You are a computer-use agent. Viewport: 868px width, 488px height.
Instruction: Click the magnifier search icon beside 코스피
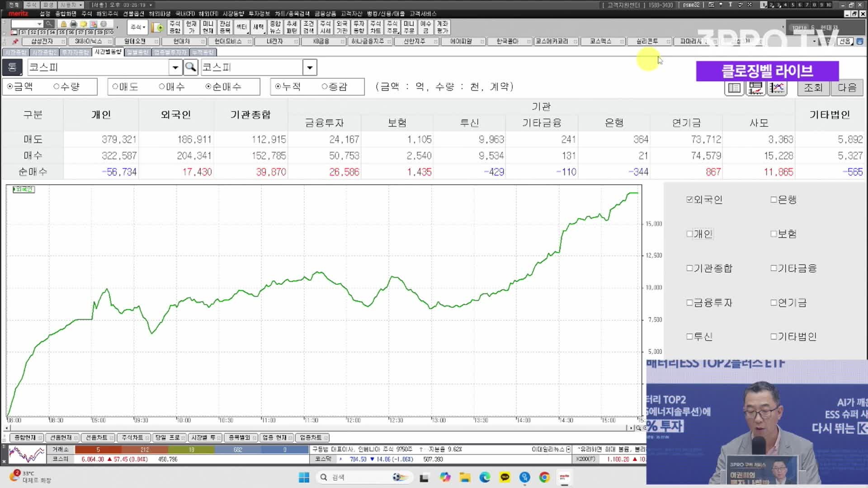(190, 67)
